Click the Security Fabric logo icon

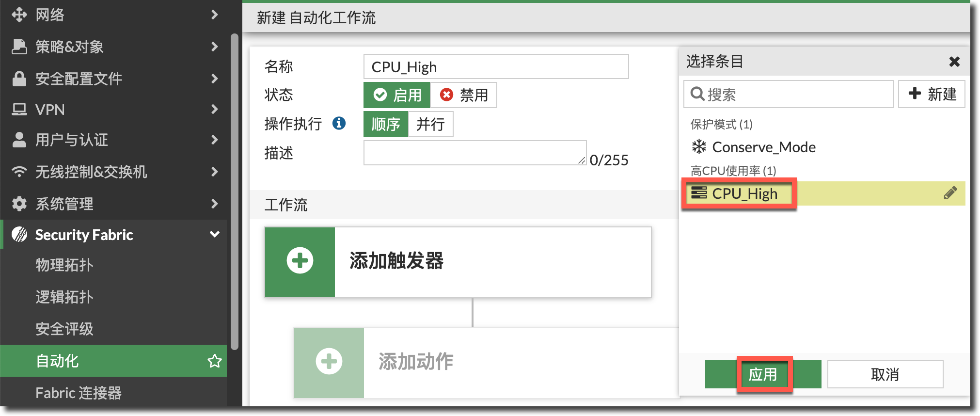coord(19,235)
